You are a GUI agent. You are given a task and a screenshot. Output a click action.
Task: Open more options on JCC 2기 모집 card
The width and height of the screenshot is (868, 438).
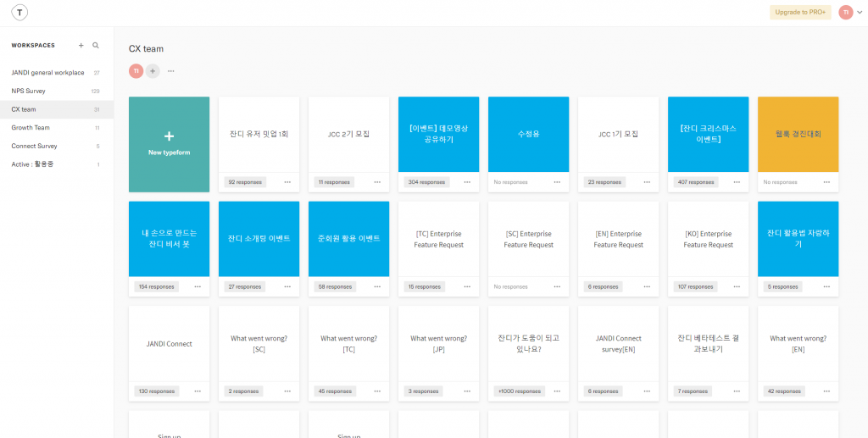pyautogui.click(x=377, y=182)
